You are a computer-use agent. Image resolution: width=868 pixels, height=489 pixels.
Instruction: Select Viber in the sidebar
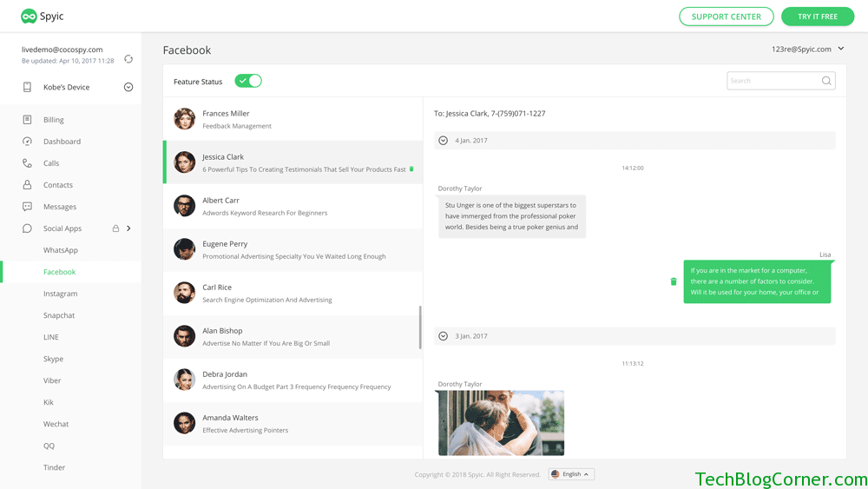coord(52,380)
